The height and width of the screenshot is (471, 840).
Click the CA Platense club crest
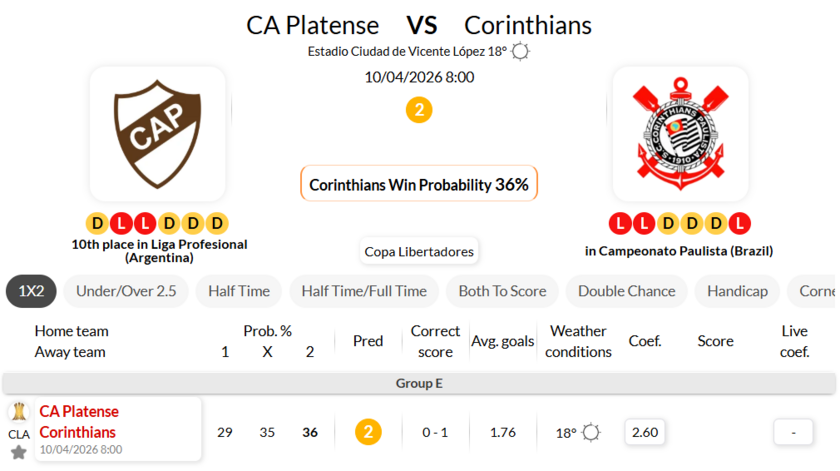(158, 135)
